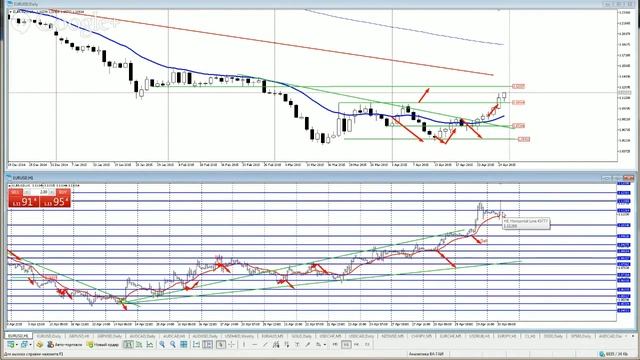
Task: Click the sell price 91 tile
Action: (24, 202)
